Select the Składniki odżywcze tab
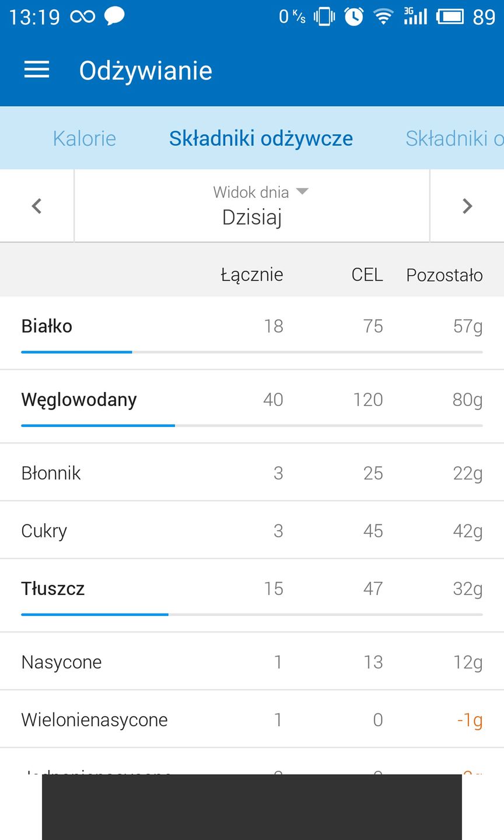The height and width of the screenshot is (840, 504). (x=261, y=138)
